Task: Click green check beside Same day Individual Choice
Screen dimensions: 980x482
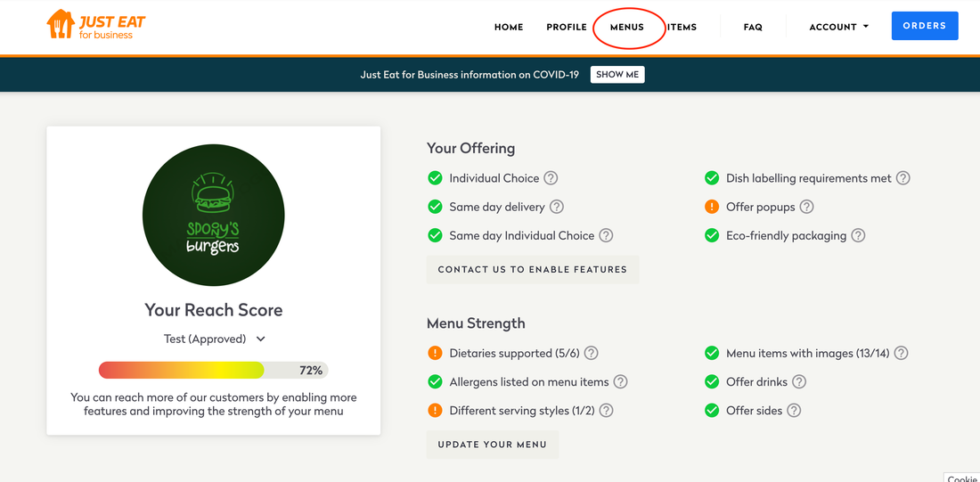Action: [x=435, y=236]
